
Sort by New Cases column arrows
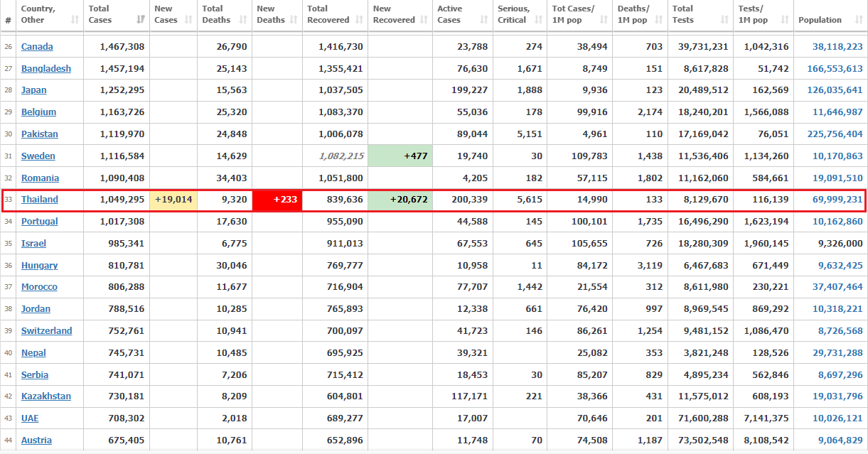click(x=188, y=20)
